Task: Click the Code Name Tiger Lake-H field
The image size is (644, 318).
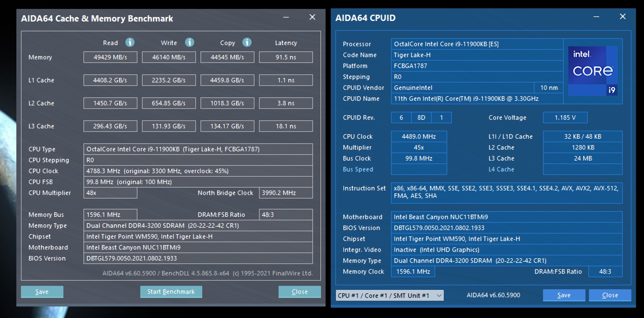Action: (x=477, y=55)
